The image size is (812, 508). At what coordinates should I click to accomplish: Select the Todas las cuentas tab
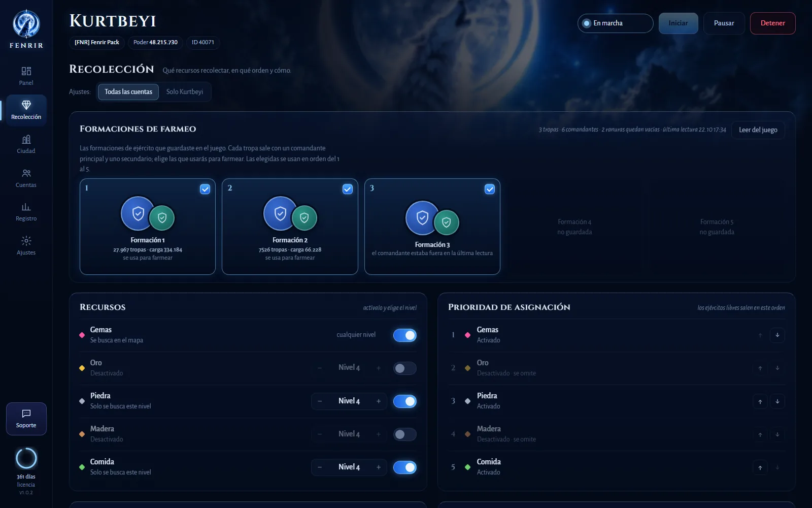(128, 92)
